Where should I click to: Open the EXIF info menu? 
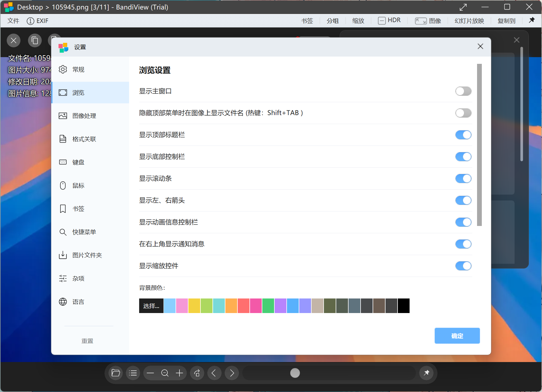[x=38, y=21]
